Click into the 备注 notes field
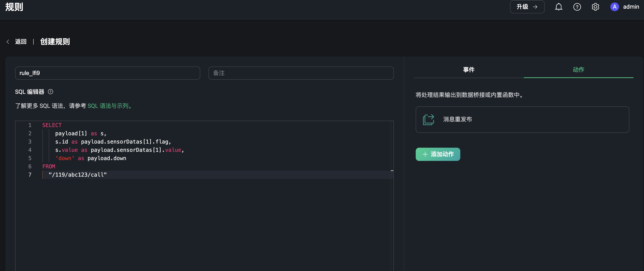Screen dimensions: 644x271 click(x=301, y=73)
